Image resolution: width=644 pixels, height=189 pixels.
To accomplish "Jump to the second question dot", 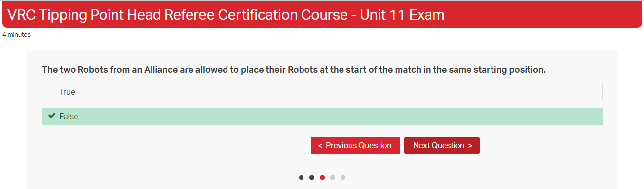I will (x=312, y=178).
